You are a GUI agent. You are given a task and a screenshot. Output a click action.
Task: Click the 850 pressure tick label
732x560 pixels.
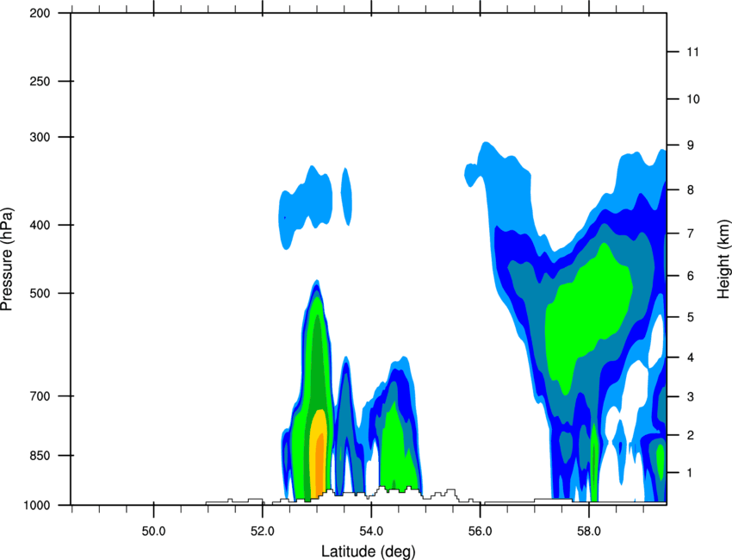tap(40, 456)
